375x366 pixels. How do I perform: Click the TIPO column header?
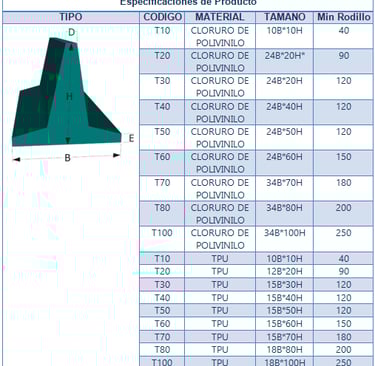(71, 17)
